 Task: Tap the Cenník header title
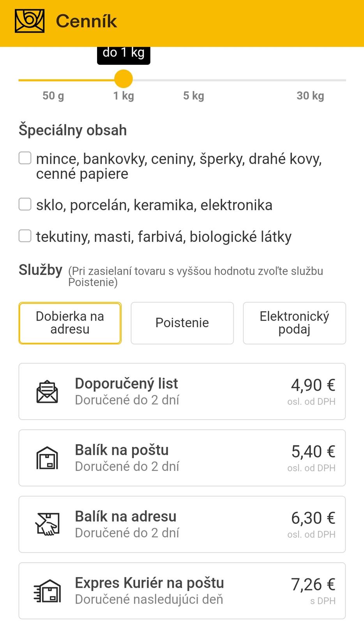coord(86,21)
